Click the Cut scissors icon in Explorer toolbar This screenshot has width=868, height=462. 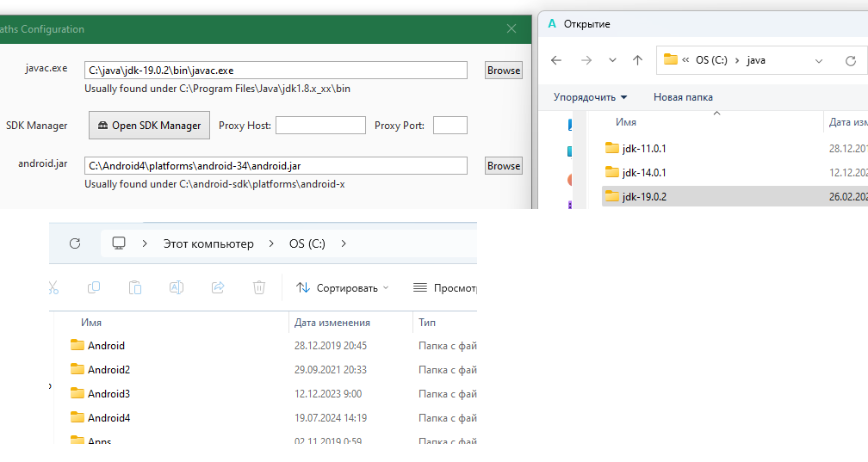click(x=53, y=287)
